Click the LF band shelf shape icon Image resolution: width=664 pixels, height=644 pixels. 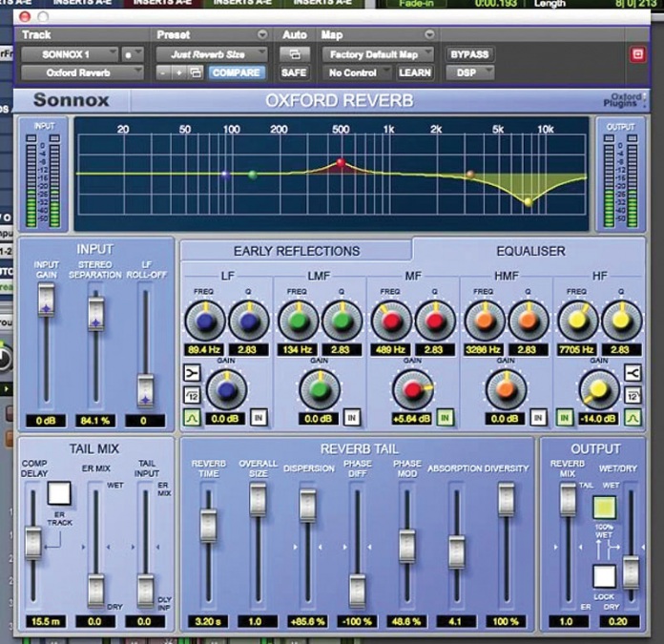click(x=192, y=373)
